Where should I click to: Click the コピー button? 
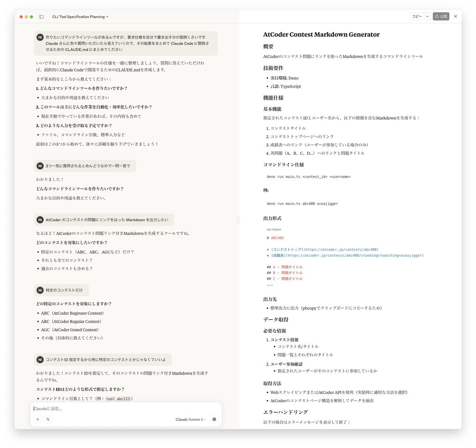[417, 16]
